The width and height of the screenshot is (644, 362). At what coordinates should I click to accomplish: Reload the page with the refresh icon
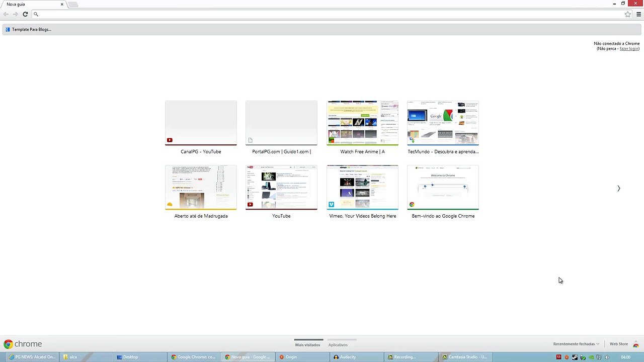tap(25, 14)
